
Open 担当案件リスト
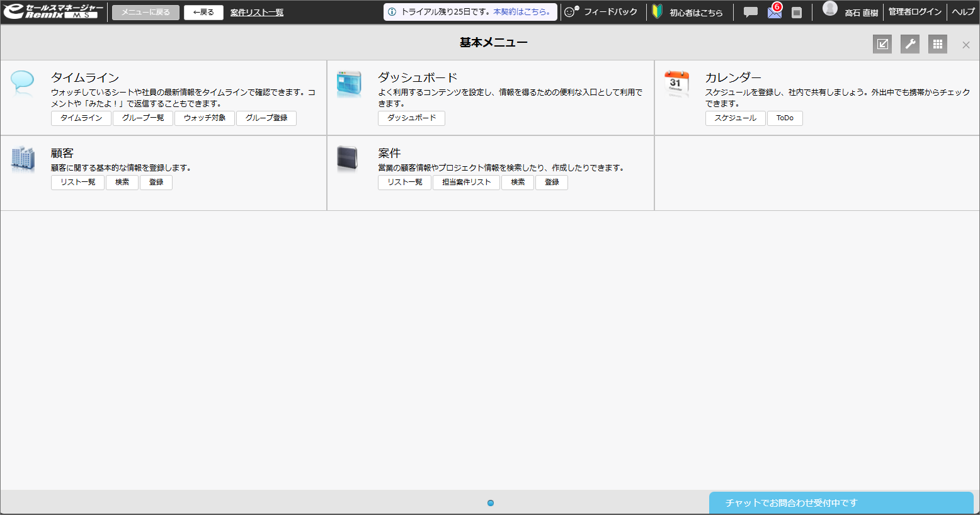(x=466, y=183)
